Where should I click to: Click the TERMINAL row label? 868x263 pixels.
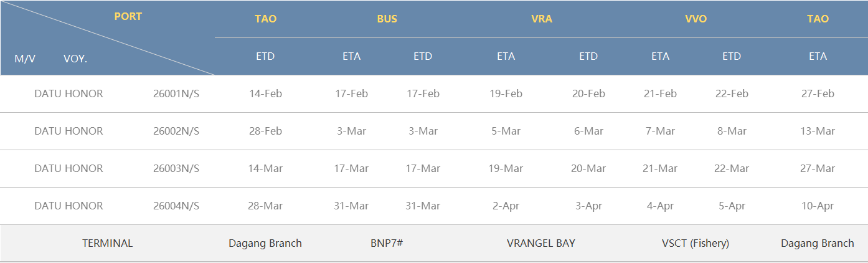[x=108, y=243]
